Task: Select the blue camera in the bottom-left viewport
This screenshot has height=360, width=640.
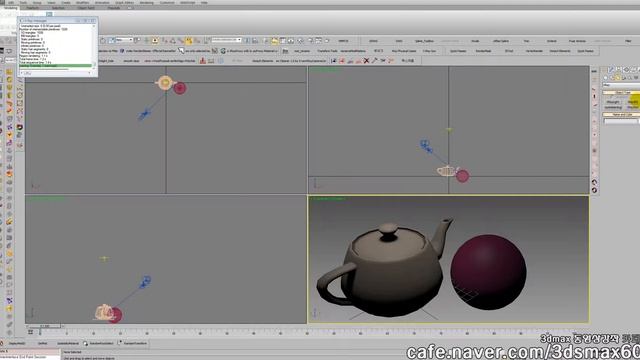Action: tap(145, 282)
